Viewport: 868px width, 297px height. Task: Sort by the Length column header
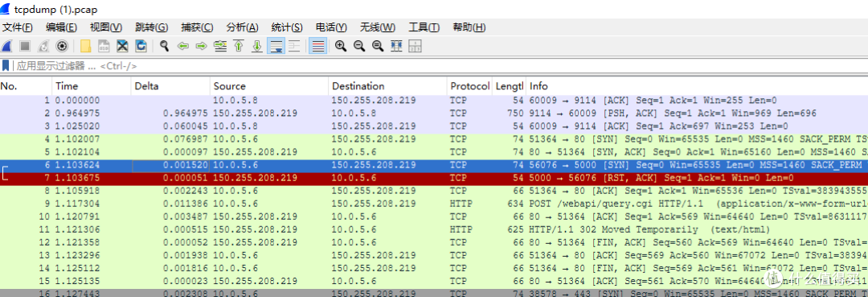click(509, 86)
